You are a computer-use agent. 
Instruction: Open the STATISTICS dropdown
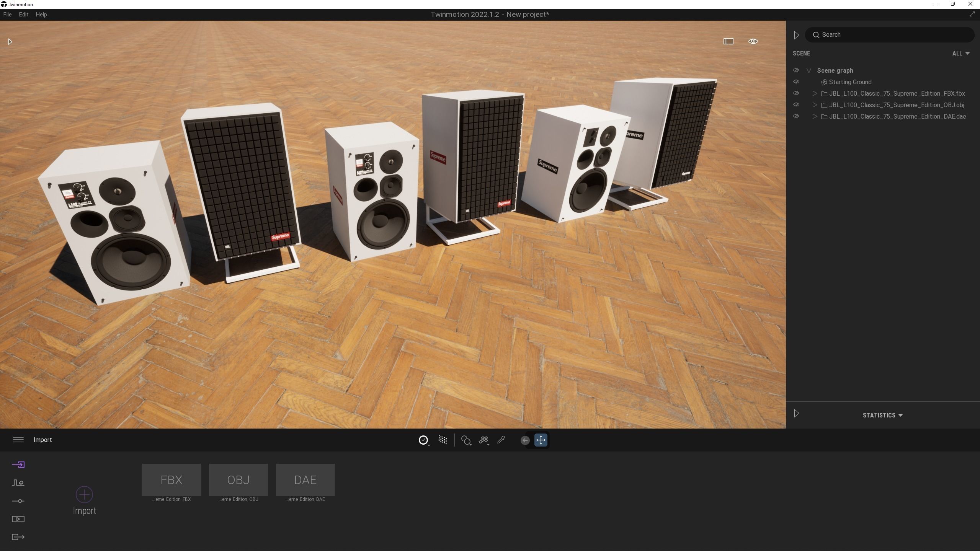pos(882,415)
